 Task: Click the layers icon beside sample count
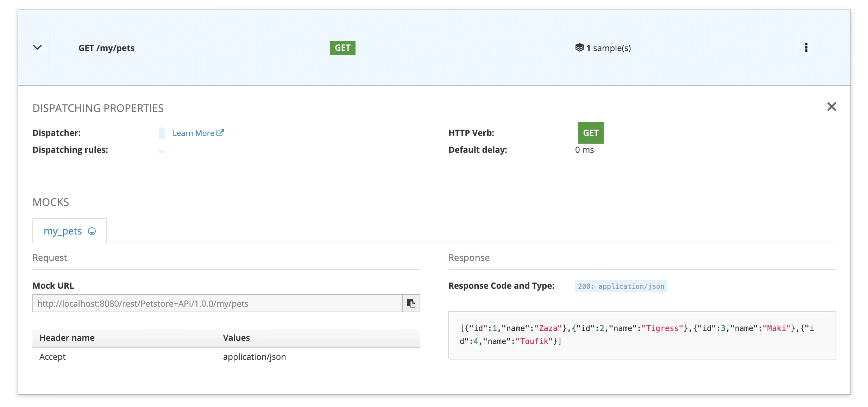(579, 48)
